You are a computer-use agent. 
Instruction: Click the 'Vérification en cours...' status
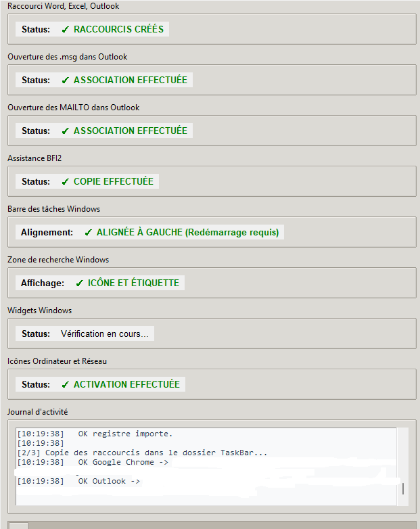pos(105,333)
